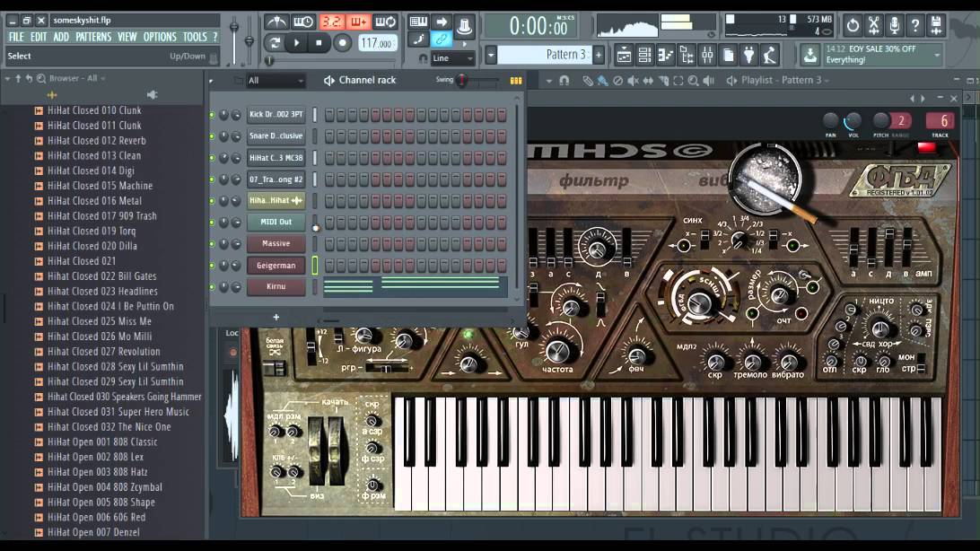Open the TOOLS menu
The height and width of the screenshot is (551, 980).
click(195, 37)
